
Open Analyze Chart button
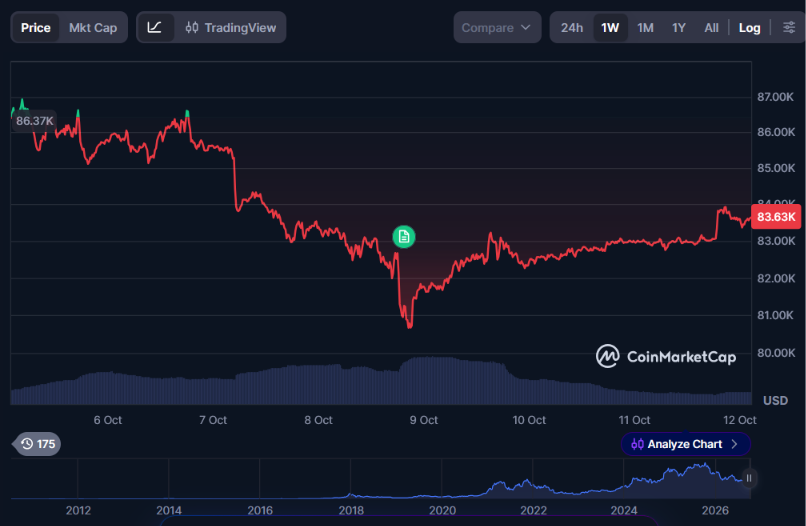(686, 444)
